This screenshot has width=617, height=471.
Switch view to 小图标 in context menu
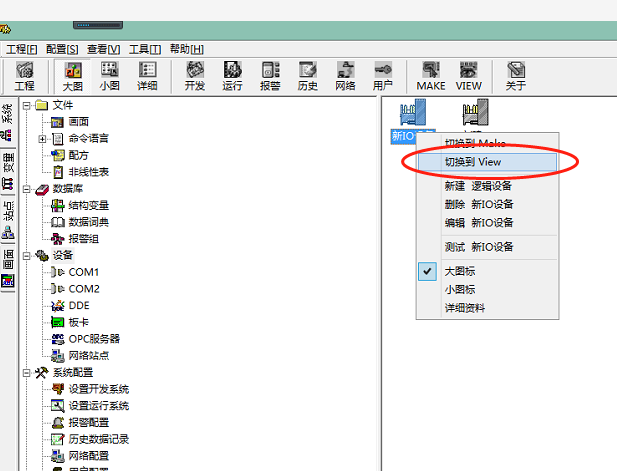(460, 290)
